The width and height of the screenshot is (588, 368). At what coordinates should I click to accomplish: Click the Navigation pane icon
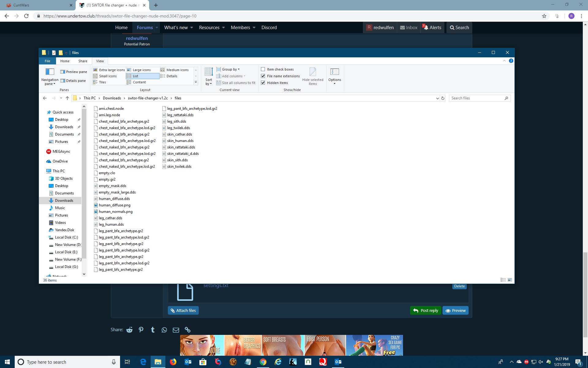(x=50, y=72)
